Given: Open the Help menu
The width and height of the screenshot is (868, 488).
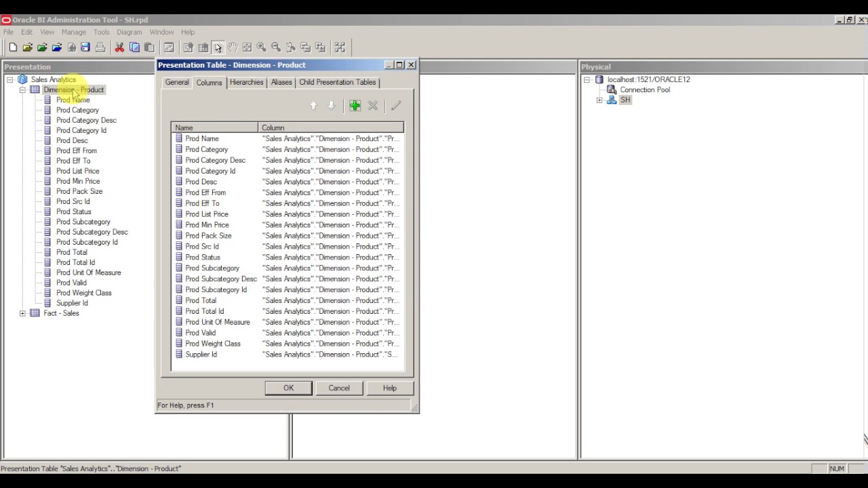Looking at the screenshot, I should tap(188, 32).
